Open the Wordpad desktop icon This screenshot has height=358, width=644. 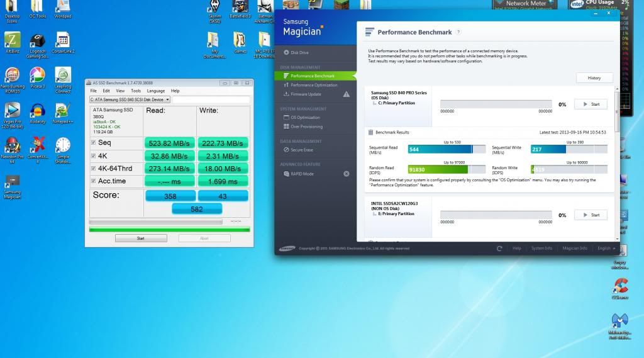click(63, 8)
